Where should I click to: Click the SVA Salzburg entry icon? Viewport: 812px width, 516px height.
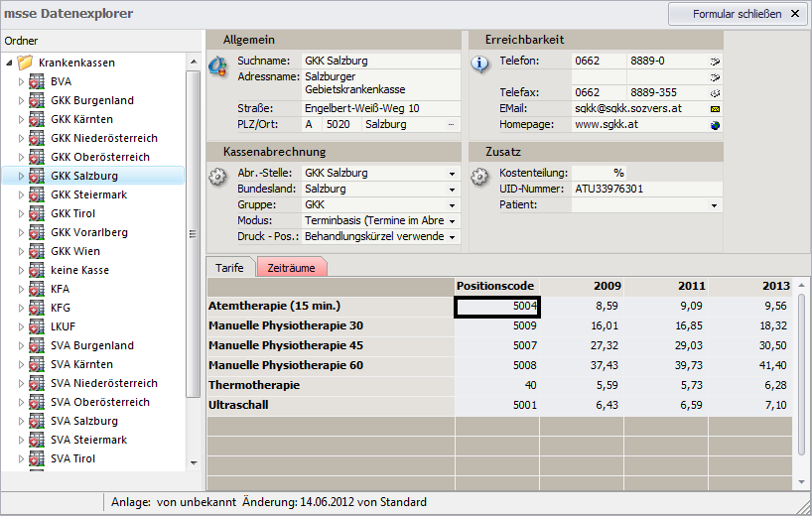[37, 422]
